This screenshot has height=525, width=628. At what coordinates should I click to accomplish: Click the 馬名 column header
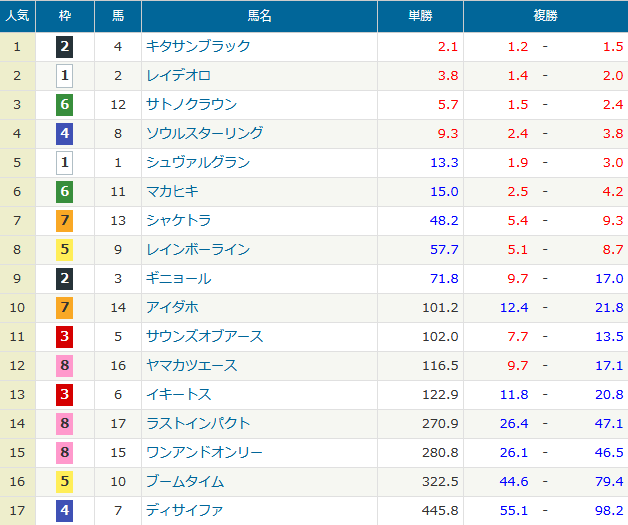(x=260, y=16)
